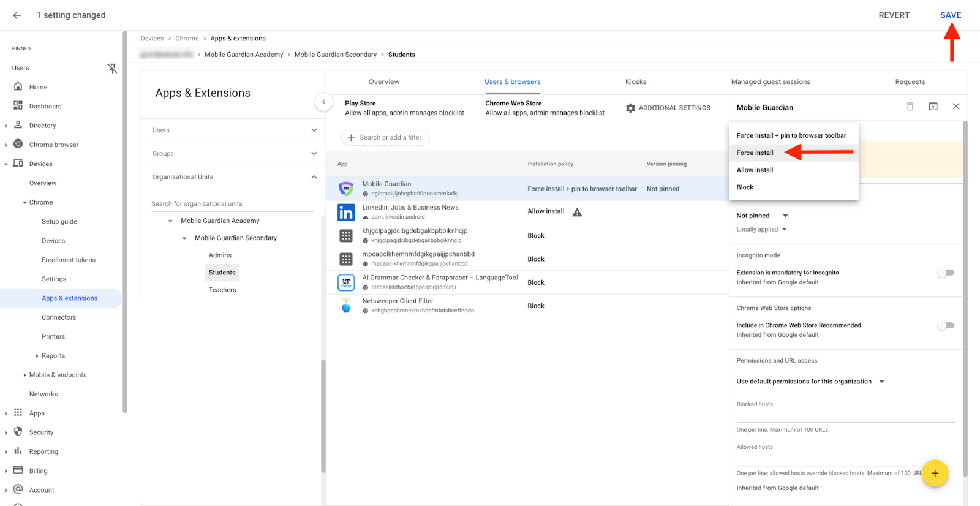Open Chrome breadcrumb link

(x=187, y=39)
